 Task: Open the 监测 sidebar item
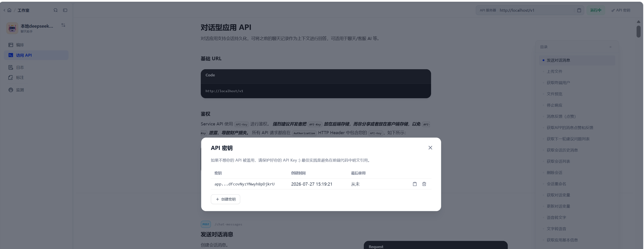[36, 90]
